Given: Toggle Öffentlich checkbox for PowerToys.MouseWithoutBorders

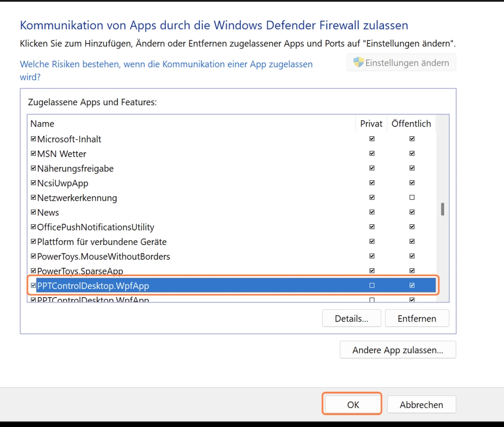Looking at the screenshot, I should point(412,256).
